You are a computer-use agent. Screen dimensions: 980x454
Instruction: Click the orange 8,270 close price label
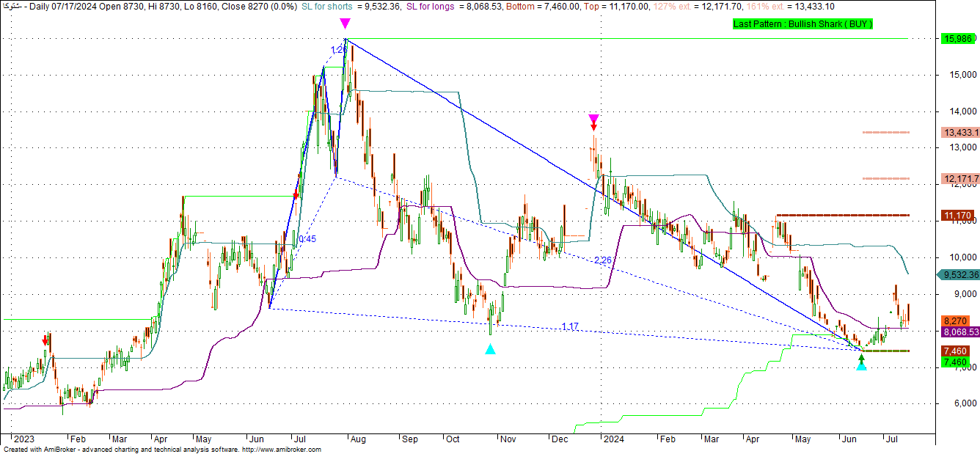click(x=957, y=321)
